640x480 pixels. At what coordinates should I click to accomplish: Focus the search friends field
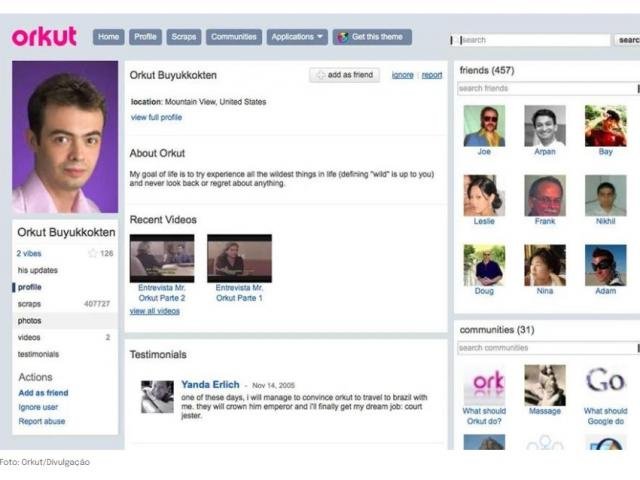[547, 89]
